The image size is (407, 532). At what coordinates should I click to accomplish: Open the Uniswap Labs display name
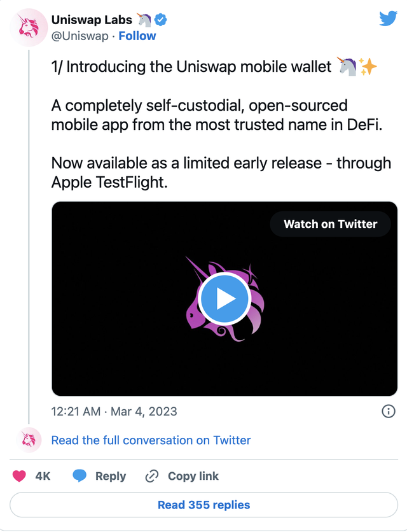click(100, 20)
